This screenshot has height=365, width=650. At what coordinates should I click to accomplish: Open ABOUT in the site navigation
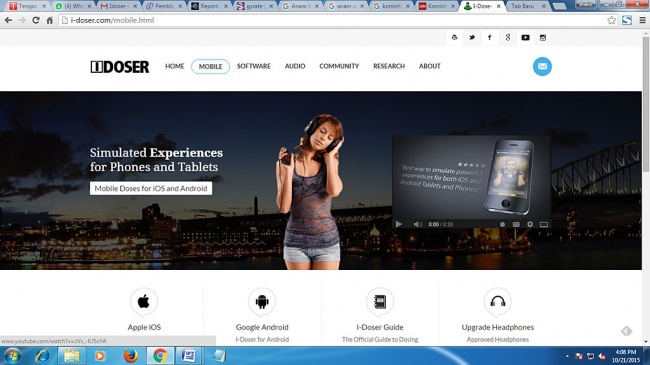pos(429,66)
